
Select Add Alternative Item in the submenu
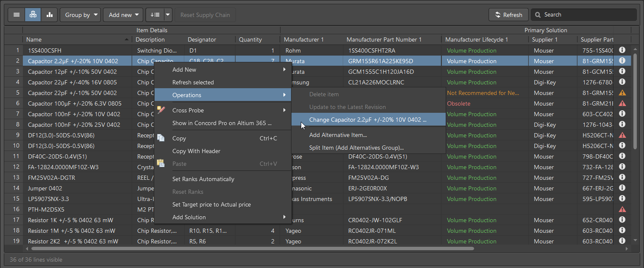pyautogui.click(x=338, y=135)
